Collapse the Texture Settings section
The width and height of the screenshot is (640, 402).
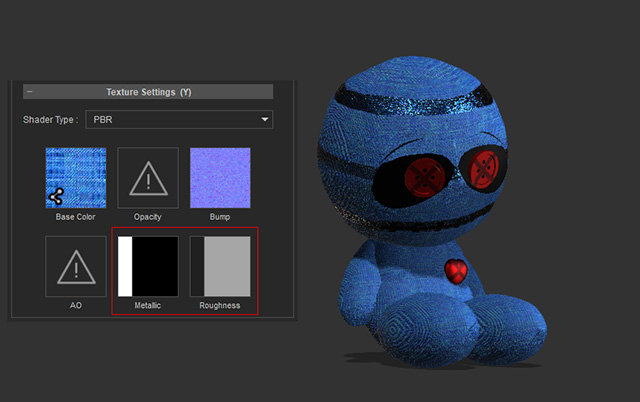[x=29, y=92]
